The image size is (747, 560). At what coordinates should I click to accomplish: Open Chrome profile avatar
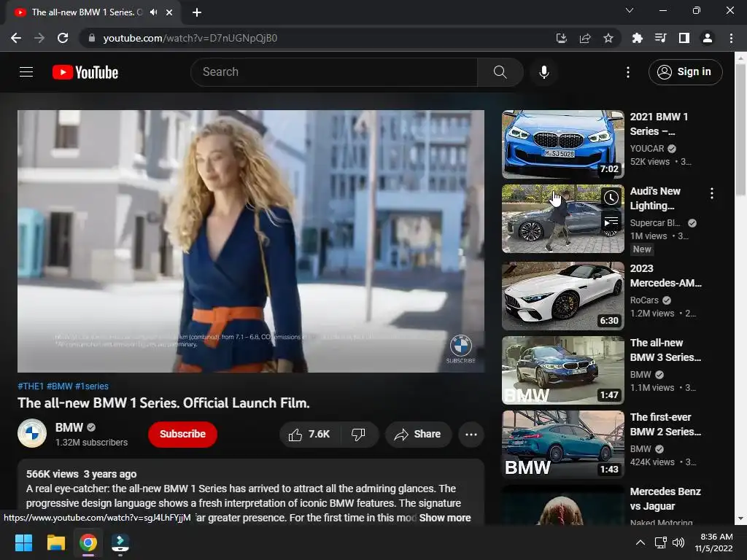(708, 38)
